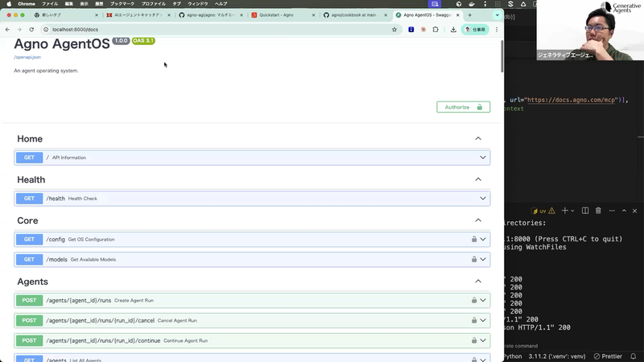Expand POST /agents/{agent_id}/runs chevron

tap(483, 300)
